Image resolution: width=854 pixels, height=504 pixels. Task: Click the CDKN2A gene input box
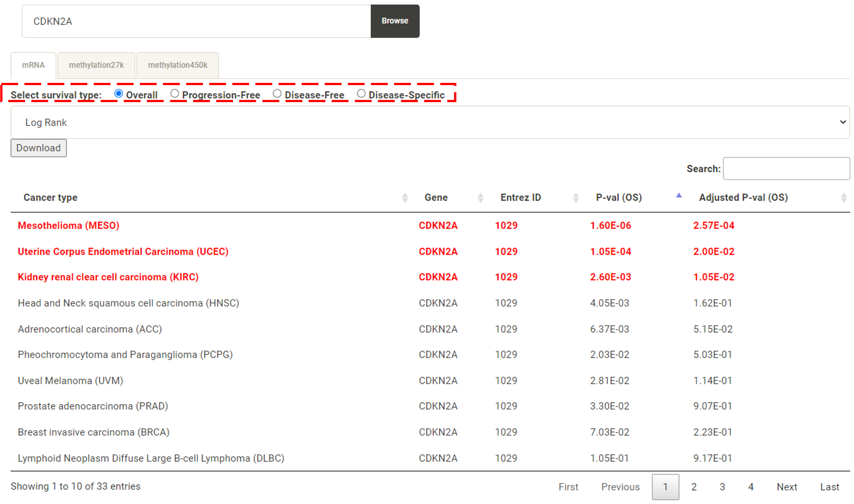tap(196, 22)
